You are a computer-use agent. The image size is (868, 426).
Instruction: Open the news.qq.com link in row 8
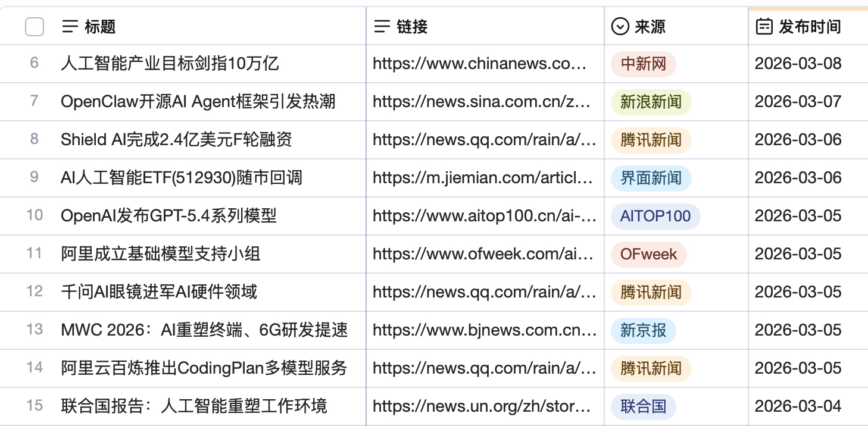click(x=485, y=139)
